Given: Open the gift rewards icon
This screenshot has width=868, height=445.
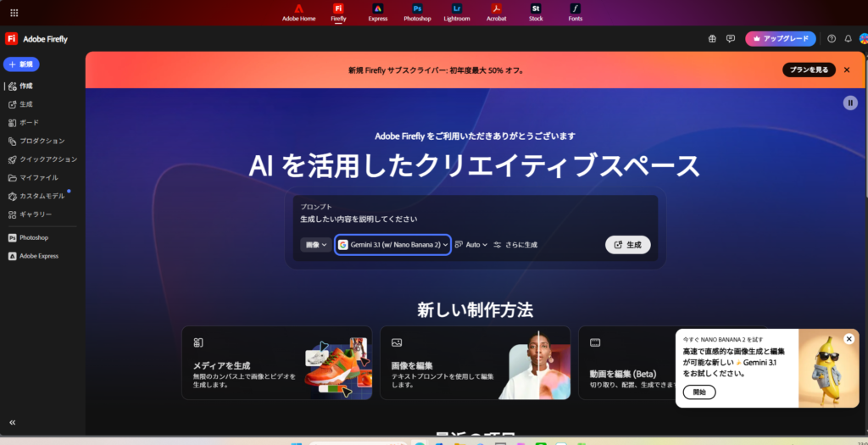Looking at the screenshot, I should 712,39.
